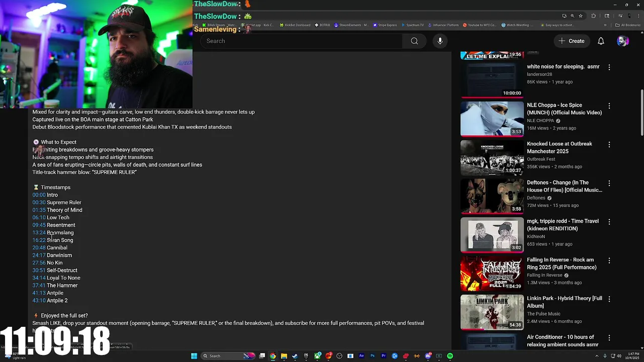644x362 pixels.
Task: Open Spectrum TV bookmark
Action: 413,25
